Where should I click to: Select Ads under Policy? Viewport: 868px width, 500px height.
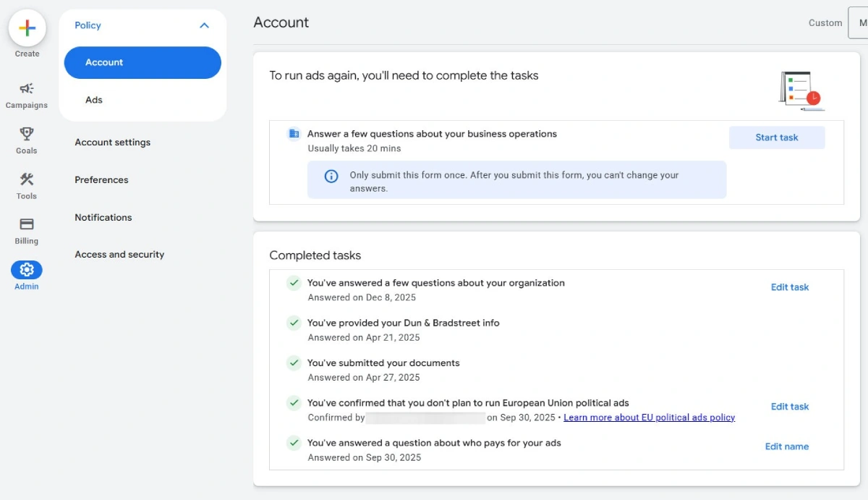point(94,100)
